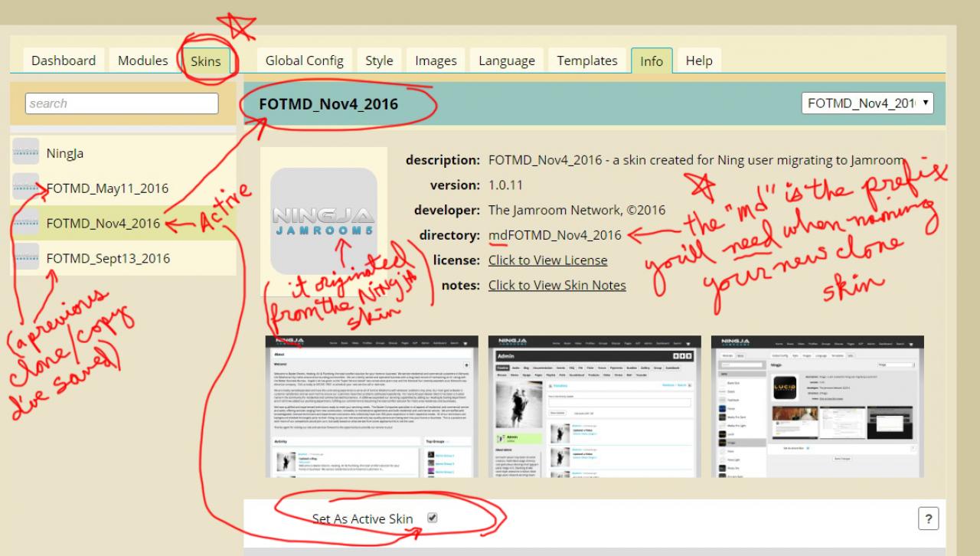980x556 pixels.
Task: Click the Click to View License link
Action: pos(548,260)
